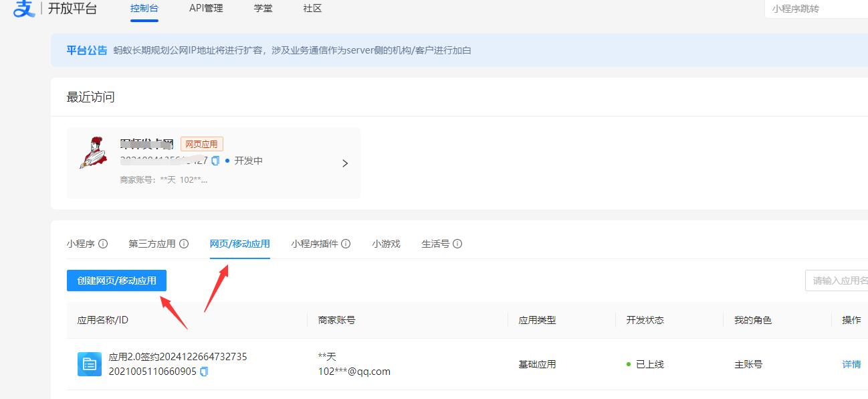Screen dimensions: 868x399
Task: Select the 小程序 tab
Action: [81, 244]
